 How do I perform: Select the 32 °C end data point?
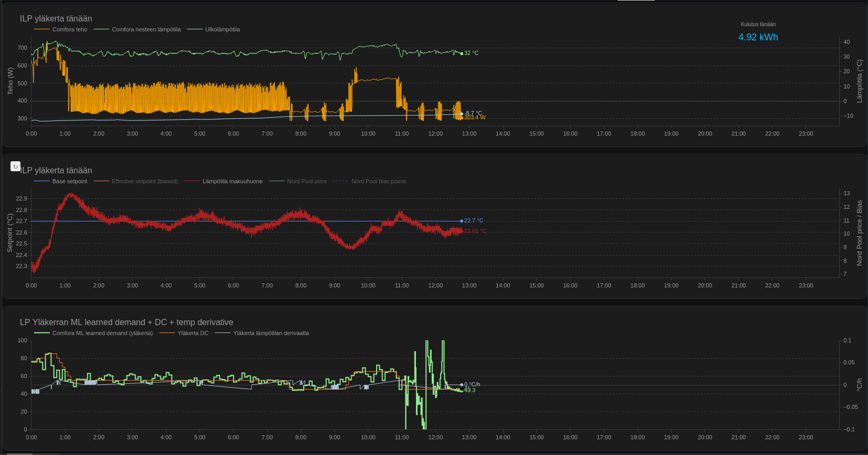tap(462, 53)
